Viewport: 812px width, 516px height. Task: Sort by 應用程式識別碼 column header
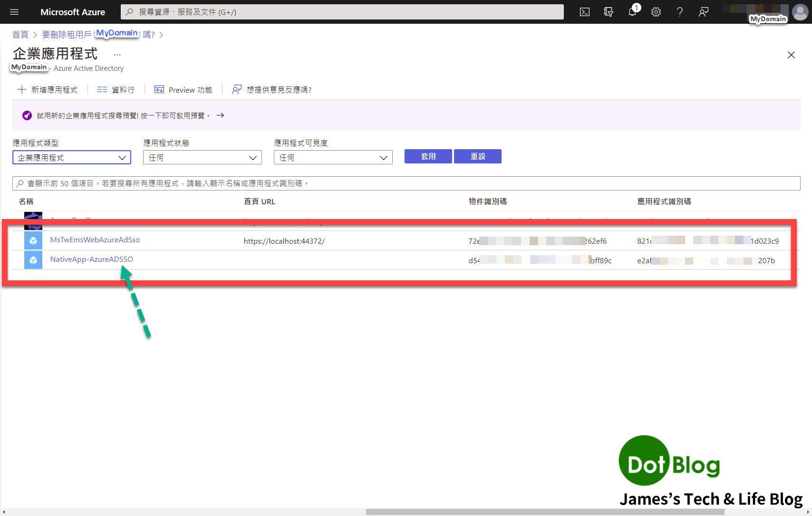664,201
